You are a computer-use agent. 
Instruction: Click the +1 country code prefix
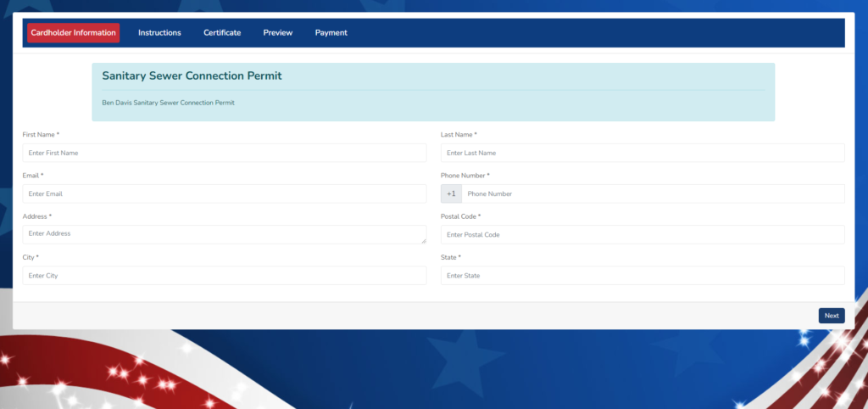click(451, 194)
